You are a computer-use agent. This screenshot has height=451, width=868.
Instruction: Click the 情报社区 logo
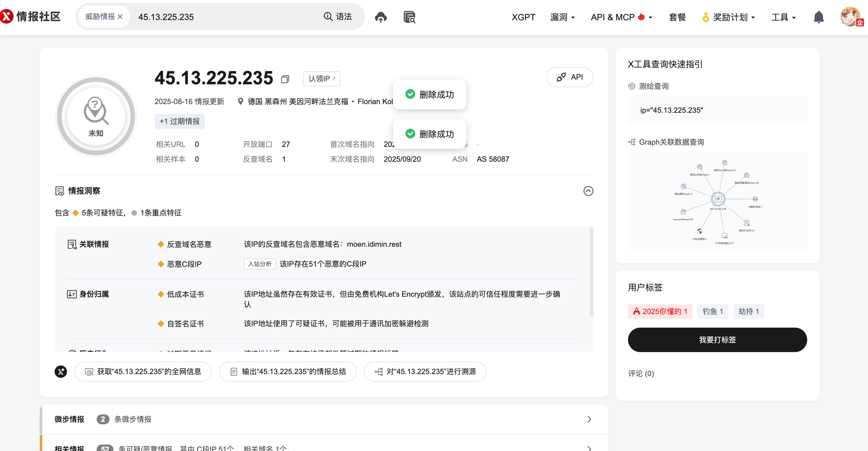coord(31,16)
